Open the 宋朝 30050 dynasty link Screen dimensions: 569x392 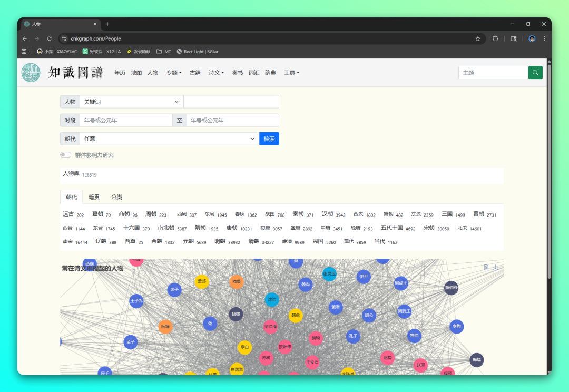pos(436,228)
